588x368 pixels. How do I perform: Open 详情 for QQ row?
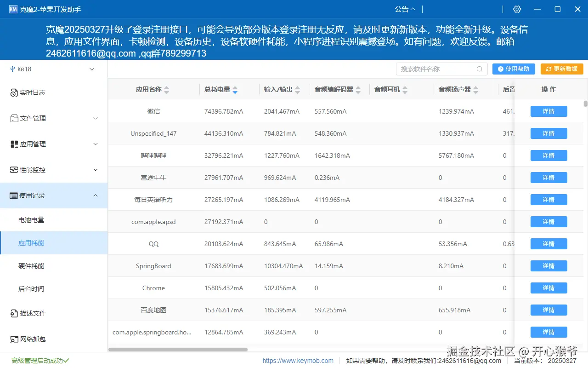pos(548,244)
